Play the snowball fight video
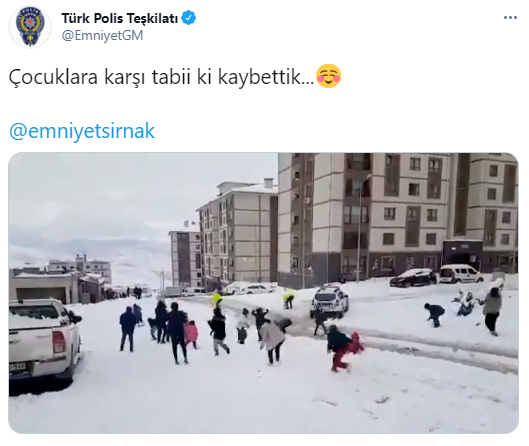The image size is (529, 446). pos(263,293)
